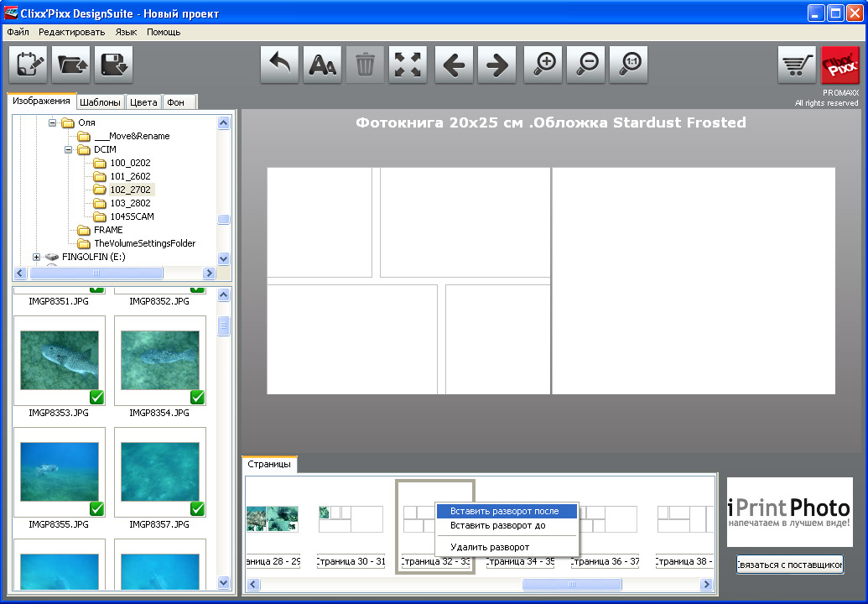Select the FRAME folder
This screenshot has width=868, height=604.
point(108,230)
